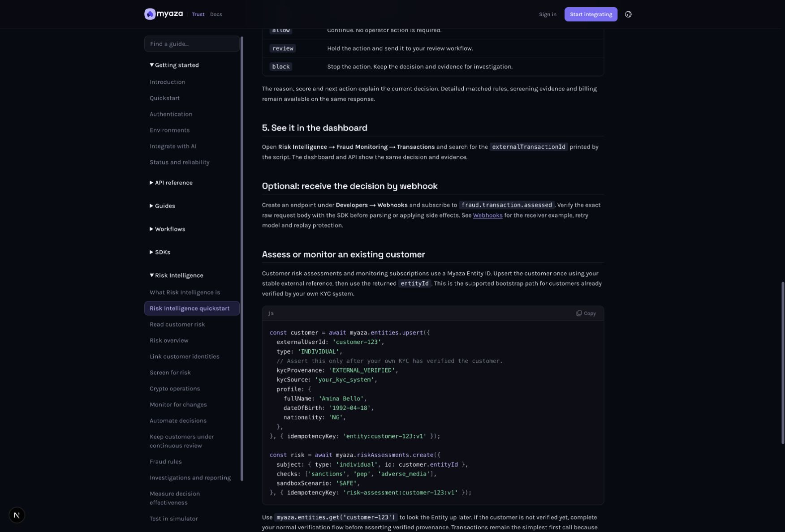This screenshot has height=532, width=785.
Task: Click the 'Assess or monitor an existing customer' heading
Action: click(x=343, y=254)
